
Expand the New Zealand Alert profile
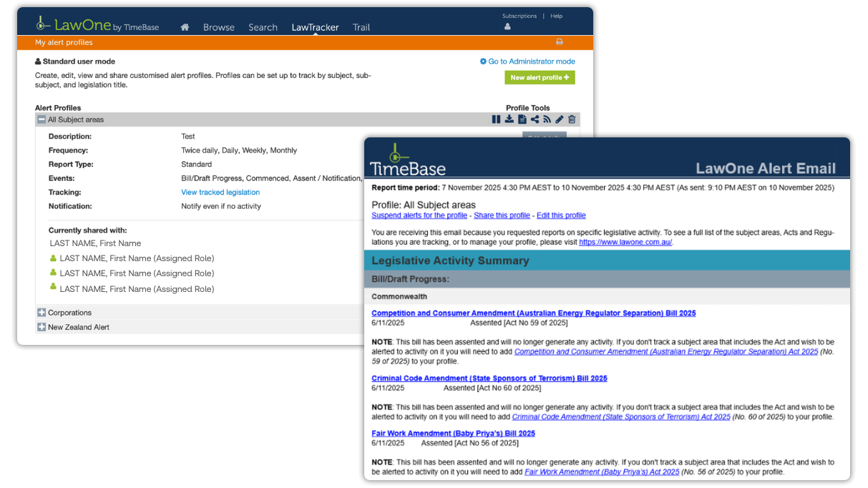(x=42, y=328)
